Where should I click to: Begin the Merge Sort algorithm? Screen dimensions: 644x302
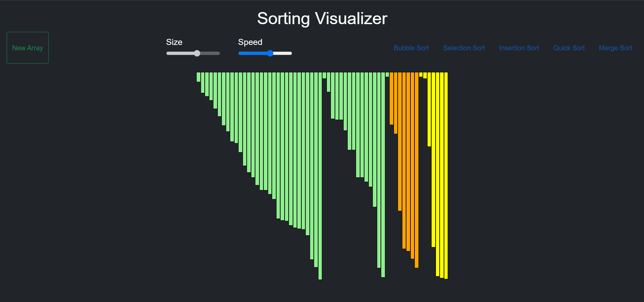[x=615, y=48]
